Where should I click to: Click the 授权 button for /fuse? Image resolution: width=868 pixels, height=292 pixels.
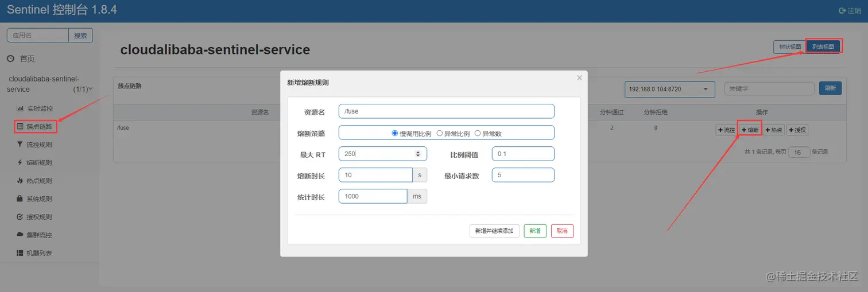click(x=797, y=130)
